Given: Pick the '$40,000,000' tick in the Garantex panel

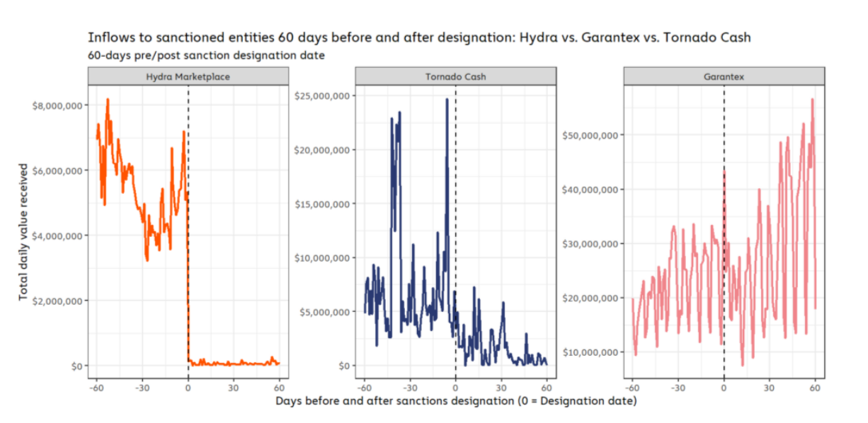Looking at the screenshot, I should pos(591,190).
